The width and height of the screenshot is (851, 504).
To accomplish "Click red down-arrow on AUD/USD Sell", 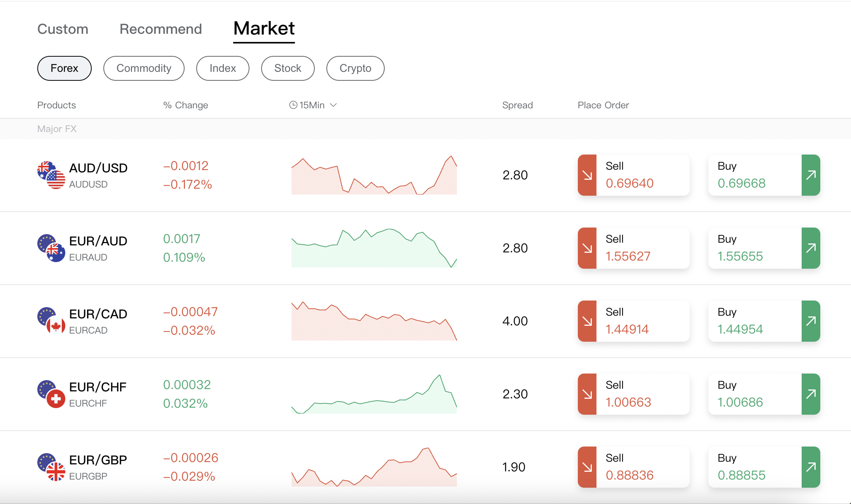I will coord(587,175).
